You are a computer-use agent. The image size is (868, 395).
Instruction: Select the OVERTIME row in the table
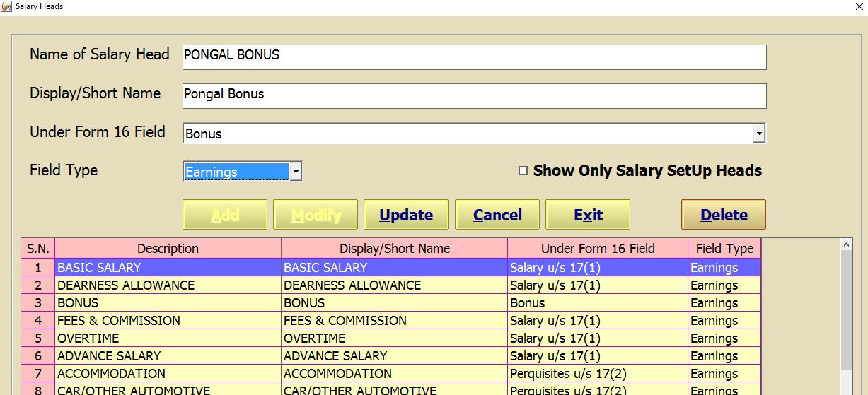[168, 338]
